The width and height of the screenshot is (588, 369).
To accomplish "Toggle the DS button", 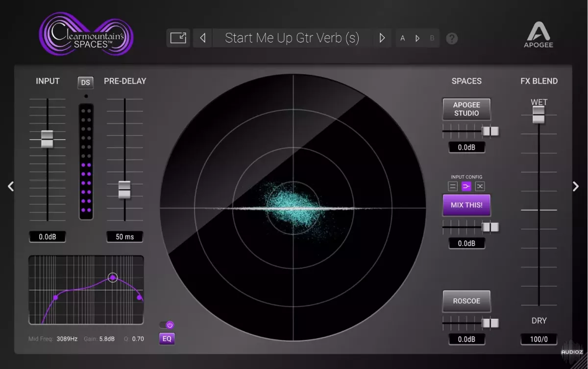I will click(x=86, y=83).
